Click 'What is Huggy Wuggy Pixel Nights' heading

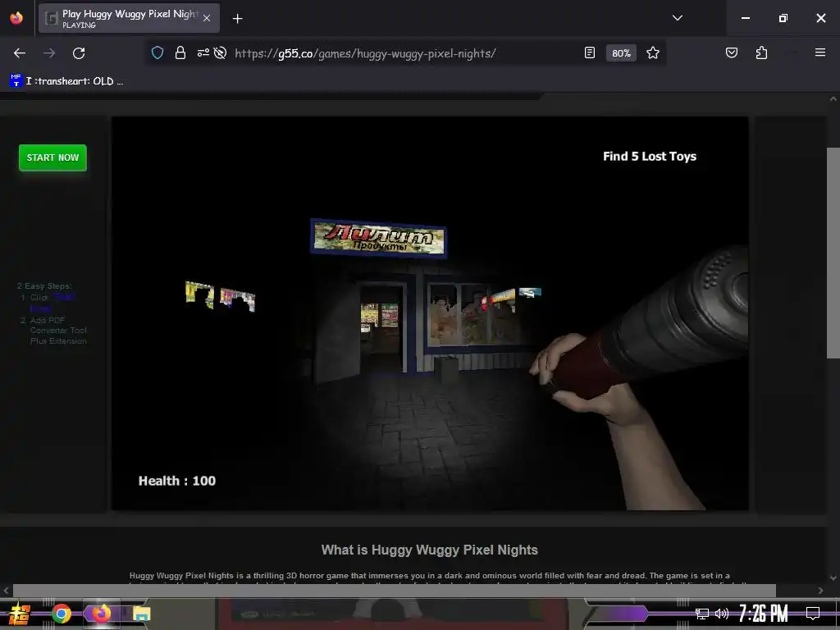coord(429,550)
